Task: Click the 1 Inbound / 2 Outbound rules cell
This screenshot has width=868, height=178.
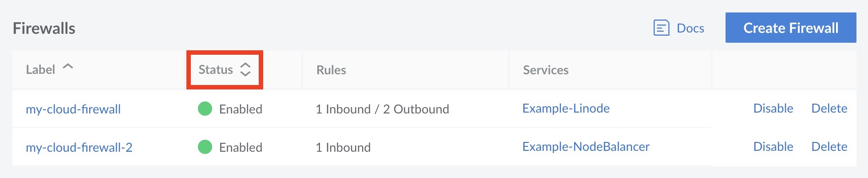Action: [382, 109]
